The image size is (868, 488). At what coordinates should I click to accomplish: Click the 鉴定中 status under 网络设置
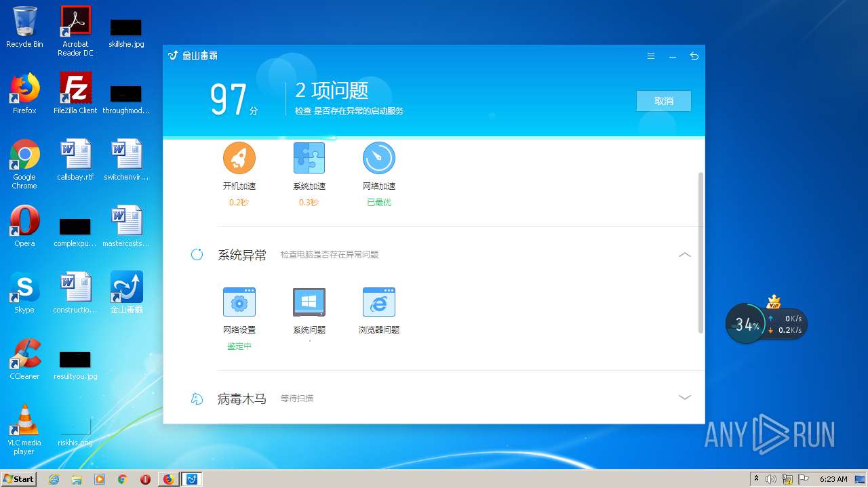(239, 346)
